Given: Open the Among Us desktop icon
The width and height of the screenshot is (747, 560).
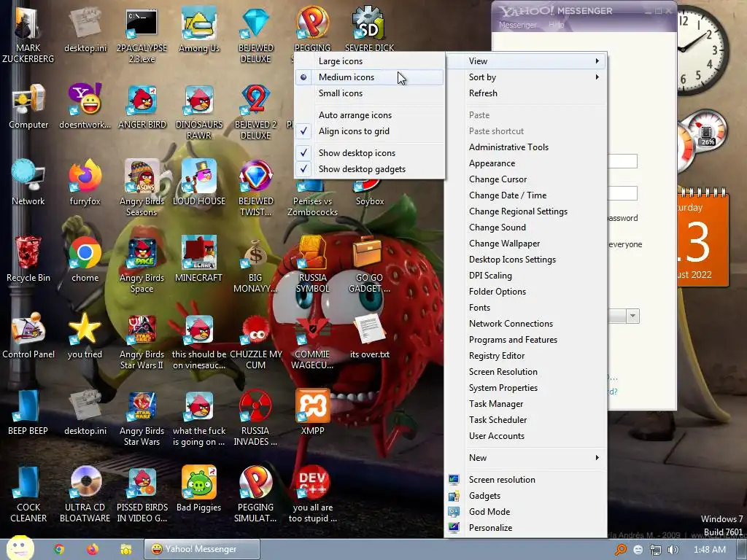Looking at the screenshot, I should 199,29.
